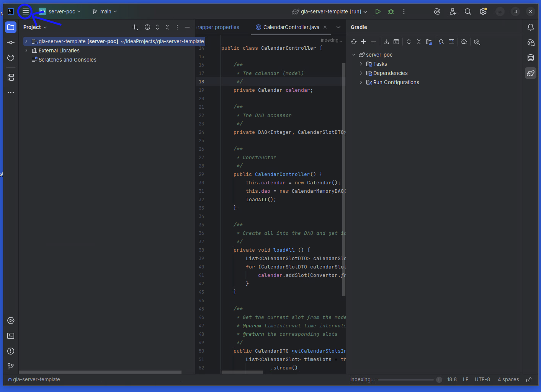The height and width of the screenshot is (392, 541).
Task: Open the Problems tool window
Action: coord(11,351)
